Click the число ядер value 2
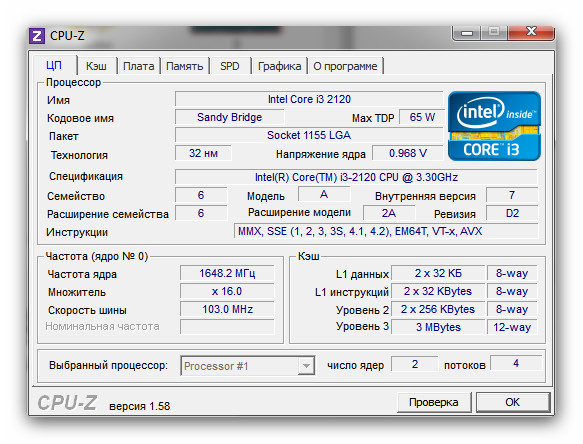Screen dimensions: 583x444 click(415, 364)
